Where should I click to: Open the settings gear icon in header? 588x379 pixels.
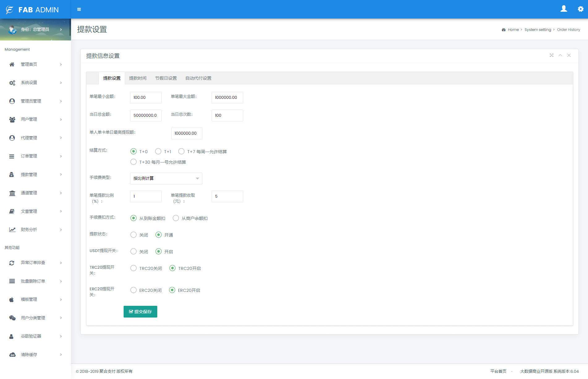(581, 9)
